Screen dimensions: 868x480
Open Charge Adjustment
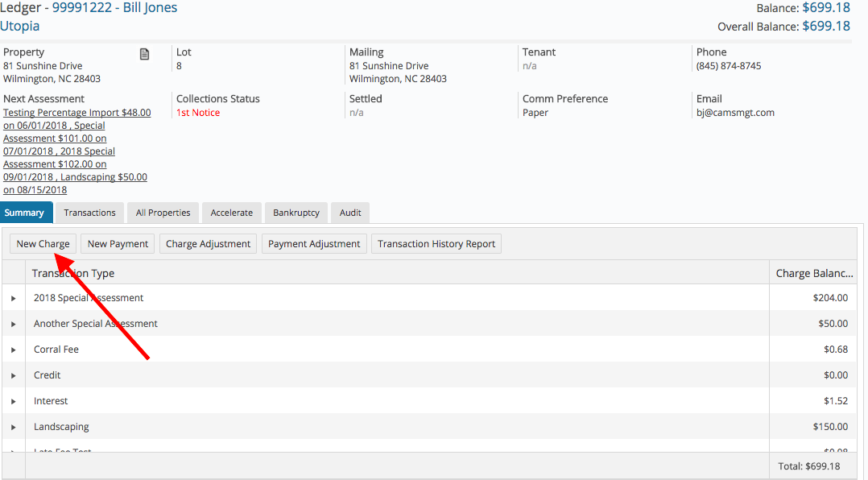(208, 243)
